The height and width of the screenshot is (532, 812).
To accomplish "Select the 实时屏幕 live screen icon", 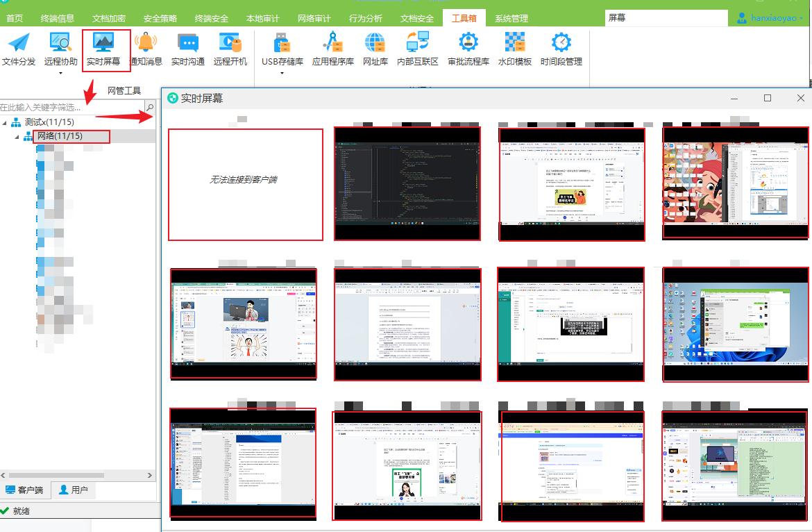I will coord(103,49).
